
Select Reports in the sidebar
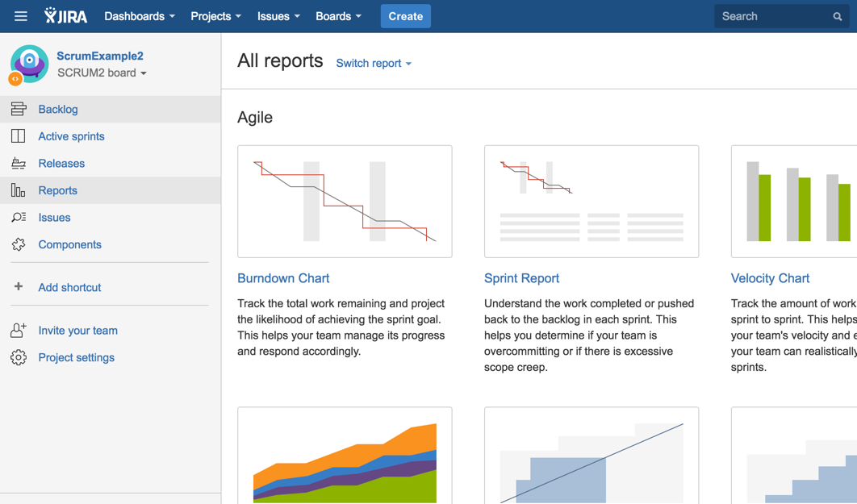[57, 190]
